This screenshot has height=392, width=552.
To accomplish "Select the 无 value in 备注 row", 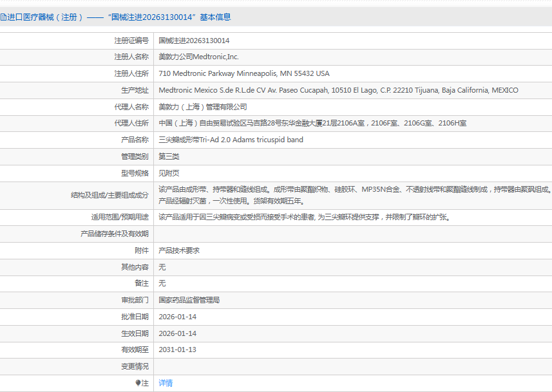I will pyautogui.click(x=162, y=283).
